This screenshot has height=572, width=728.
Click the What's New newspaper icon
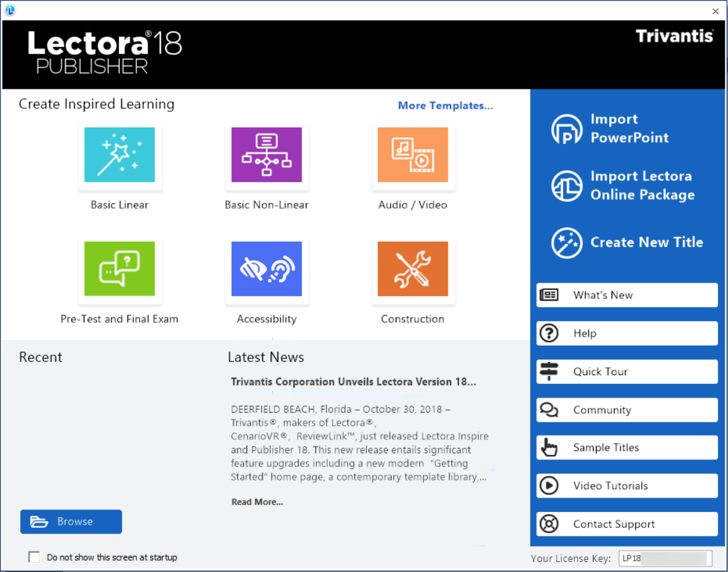pyautogui.click(x=549, y=295)
